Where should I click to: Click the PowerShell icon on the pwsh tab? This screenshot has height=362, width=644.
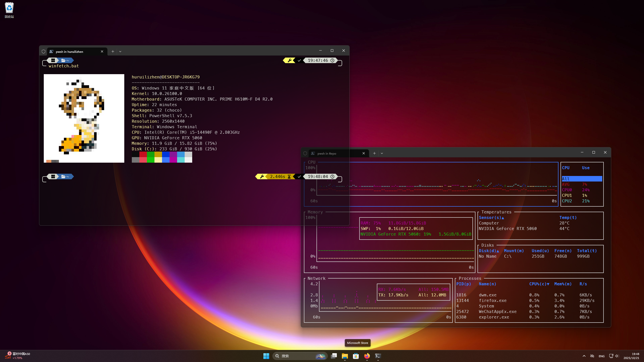tap(51, 52)
